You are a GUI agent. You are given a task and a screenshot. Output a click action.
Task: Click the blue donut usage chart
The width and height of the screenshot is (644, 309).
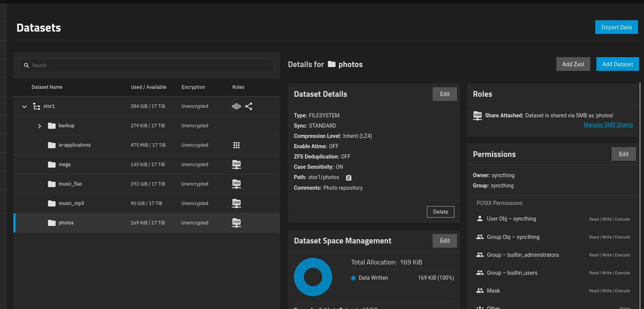point(313,277)
